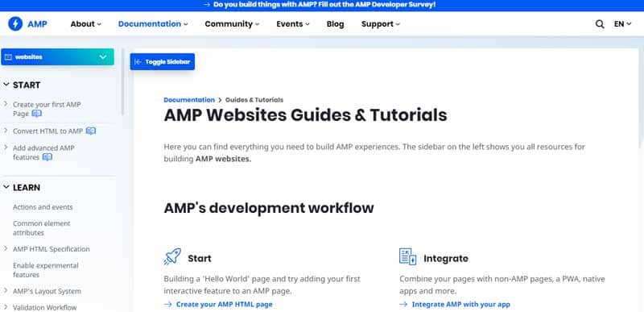Collapse the START section
This screenshot has width=644, height=312.
tap(6, 85)
